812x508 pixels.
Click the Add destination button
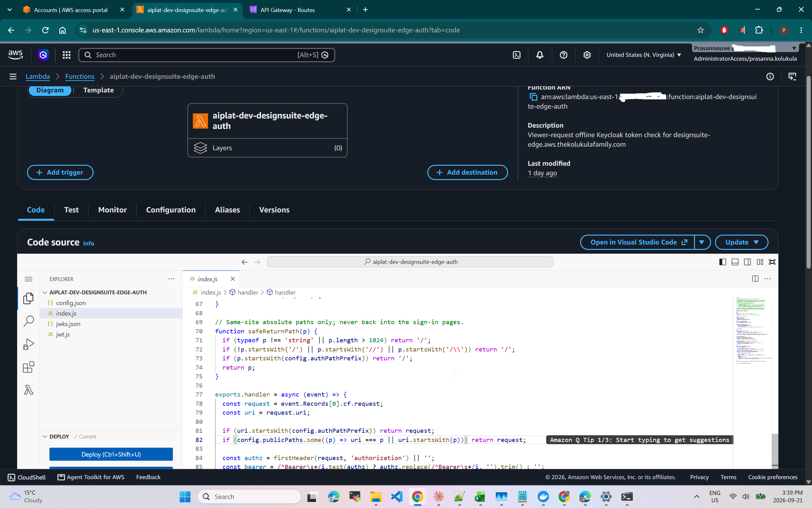click(x=468, y=172)
